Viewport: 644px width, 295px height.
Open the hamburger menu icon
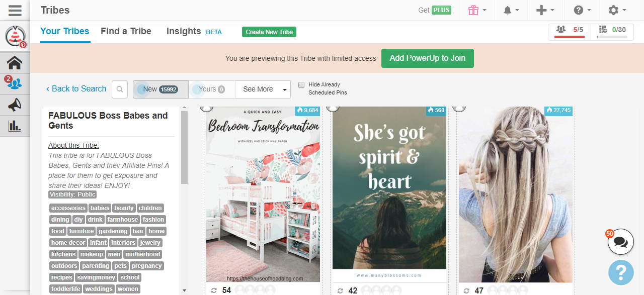coord(15,10)
